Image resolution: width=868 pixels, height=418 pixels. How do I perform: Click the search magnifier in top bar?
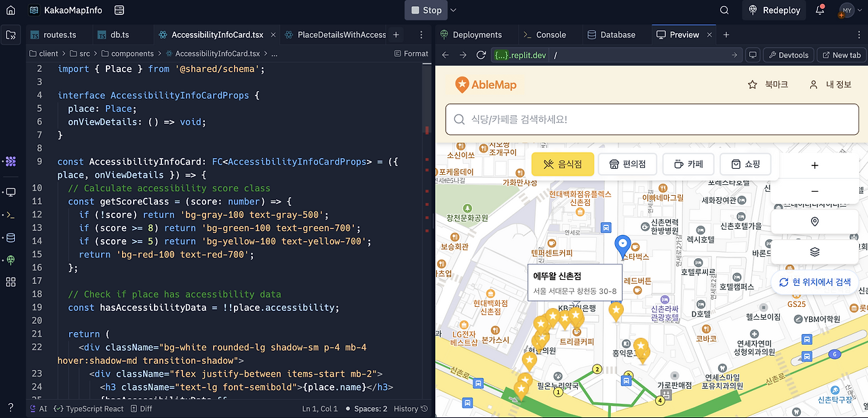tap(724, 10)
